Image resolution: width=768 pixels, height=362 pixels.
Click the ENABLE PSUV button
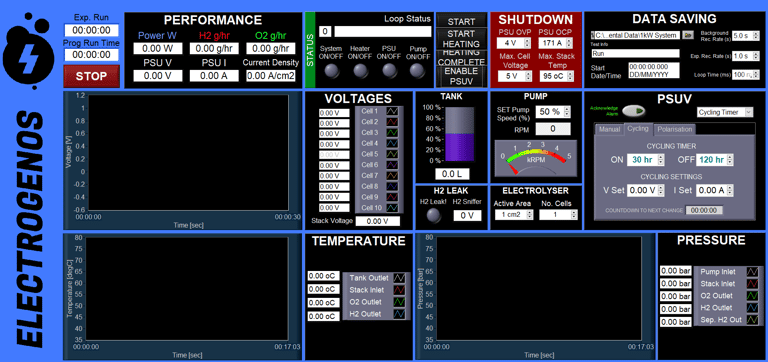pos(461,76)
